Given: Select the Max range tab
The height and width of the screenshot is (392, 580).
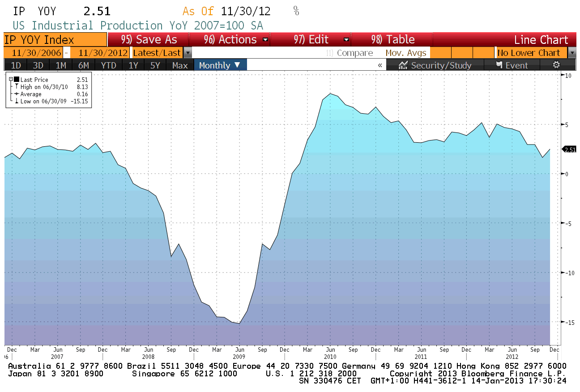Looking at the screenshot, I should (180, 65).
